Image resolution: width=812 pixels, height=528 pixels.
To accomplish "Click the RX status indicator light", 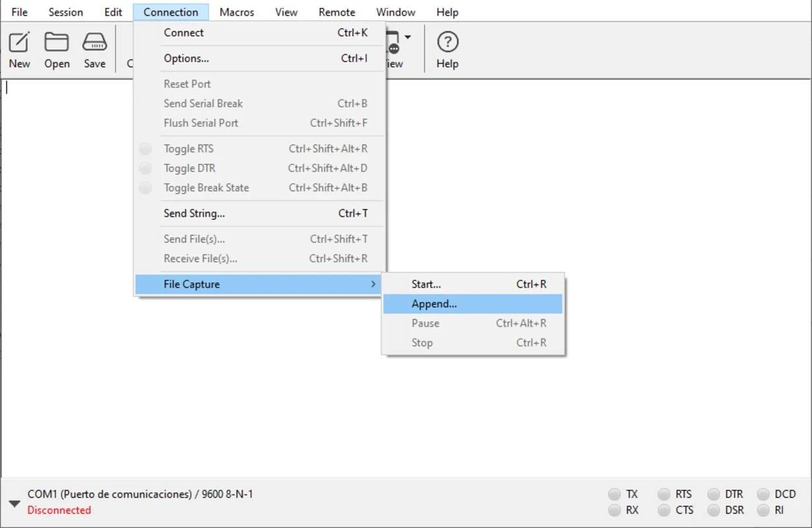I will point(615,510).
